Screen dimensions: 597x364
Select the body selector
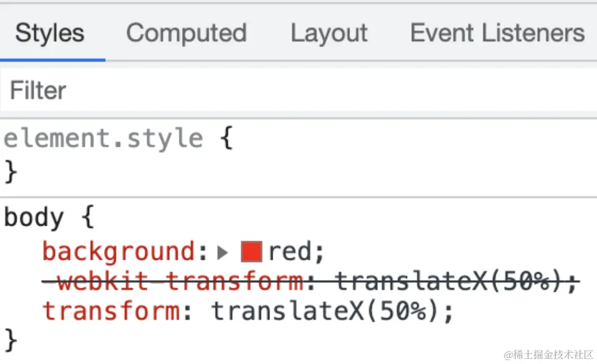tap(34, 217)
